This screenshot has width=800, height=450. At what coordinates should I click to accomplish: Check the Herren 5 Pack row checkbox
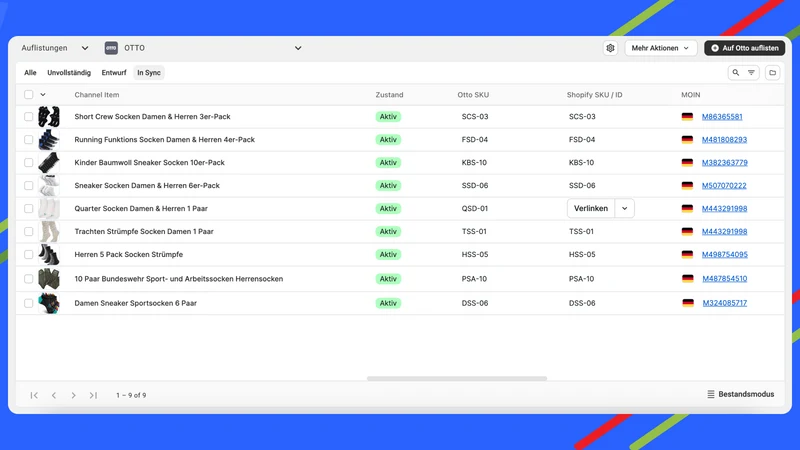pyautogui.click(x=29, y=255)
